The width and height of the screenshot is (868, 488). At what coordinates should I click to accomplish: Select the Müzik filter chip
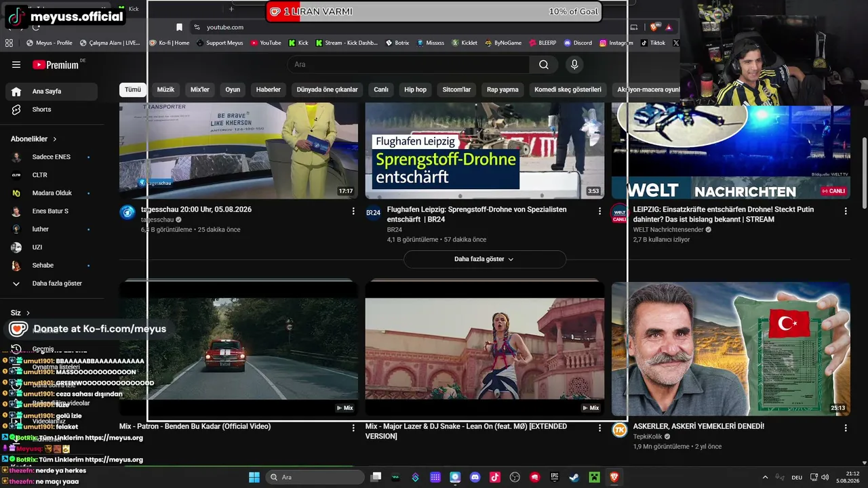[165, 89]
